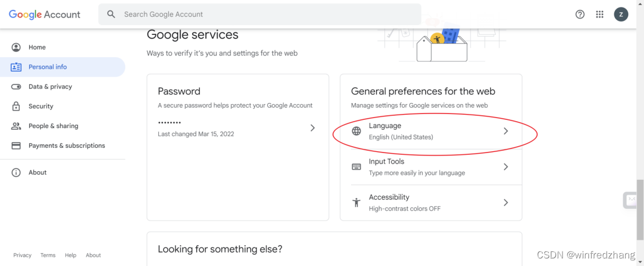Open the Google apps grid
Image resolution: width=644 pixels, height=266 pixels.
point(599,15)
